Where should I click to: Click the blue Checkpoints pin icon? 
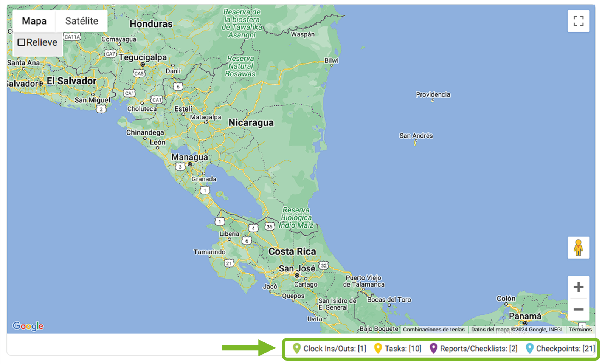point(529,348)
